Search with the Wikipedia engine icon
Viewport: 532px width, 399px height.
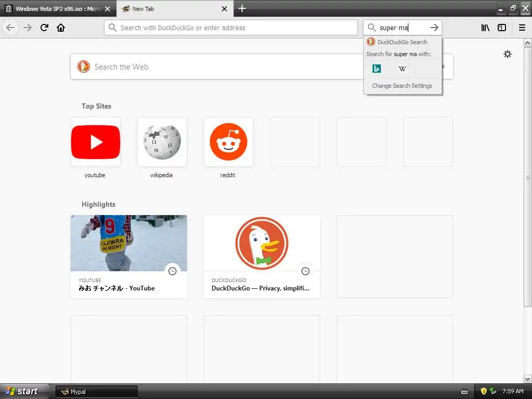pyautogui.click(x=403, y=69)
